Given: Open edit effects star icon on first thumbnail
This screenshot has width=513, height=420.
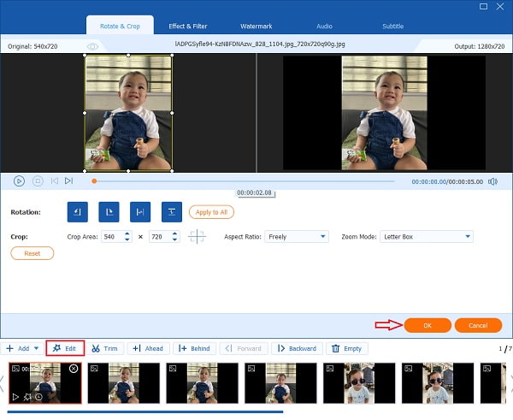Looking at the screenshot, I should [27, 397].
